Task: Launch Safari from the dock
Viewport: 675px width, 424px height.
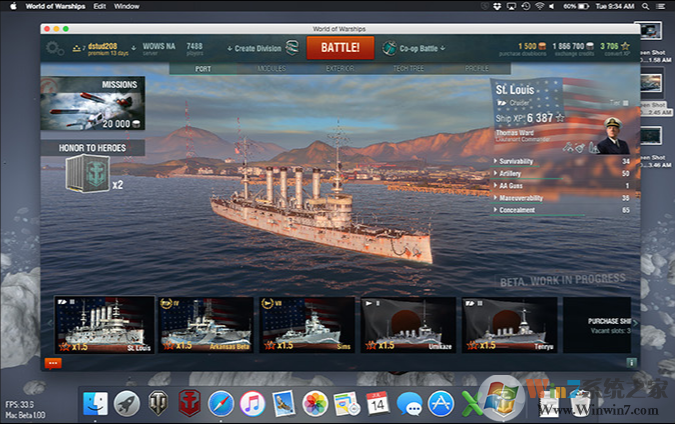Action: [221, 403]
